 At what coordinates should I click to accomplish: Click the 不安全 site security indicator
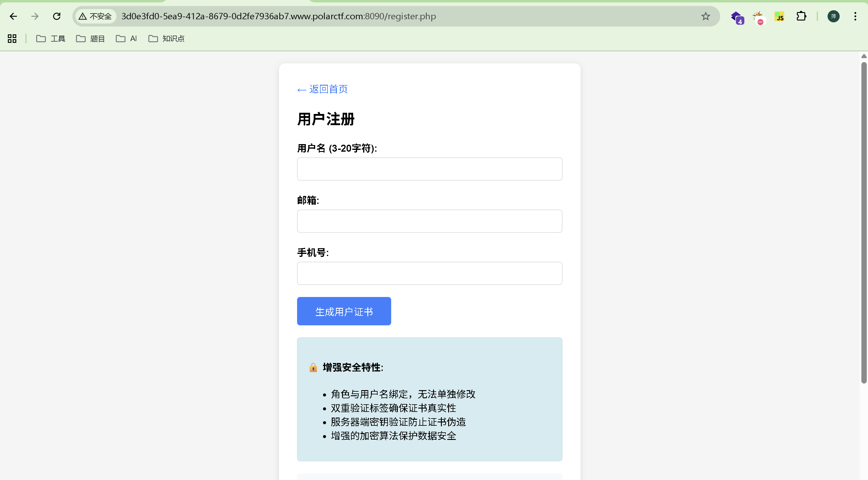click(x=95, y=16)
